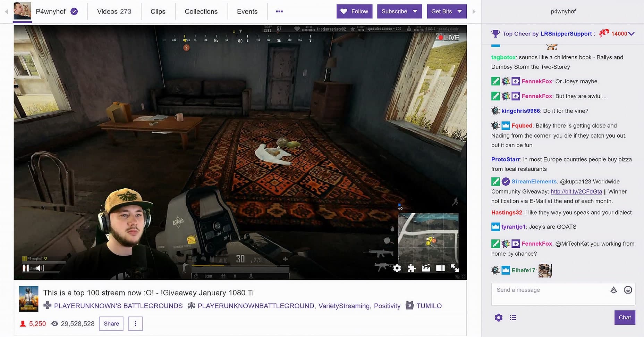The image size is (644, 337).
Task: Go to the Events tab
Action: coord(247,11)
